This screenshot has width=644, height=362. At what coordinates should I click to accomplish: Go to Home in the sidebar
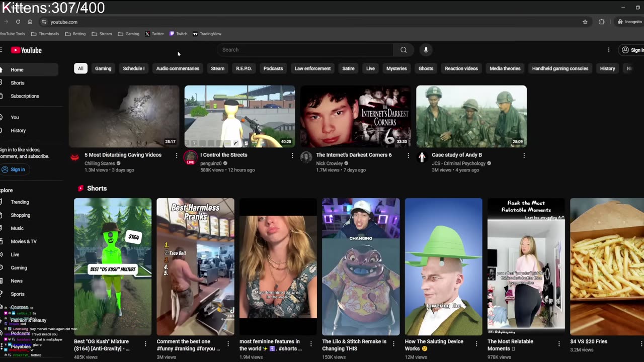29,70
